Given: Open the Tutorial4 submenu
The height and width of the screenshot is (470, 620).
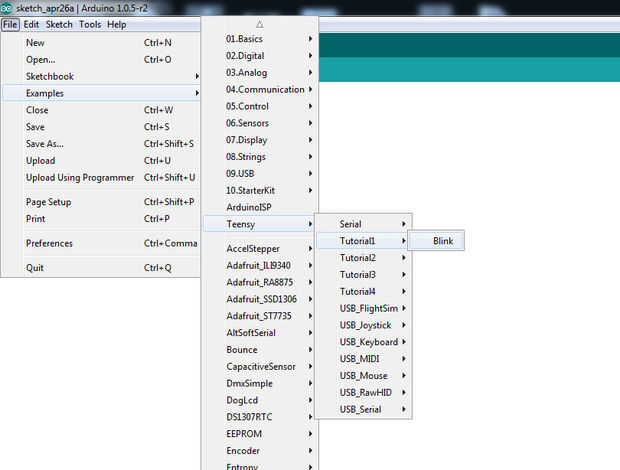Looking at the screenshot, I should click(x=363, y=292).
